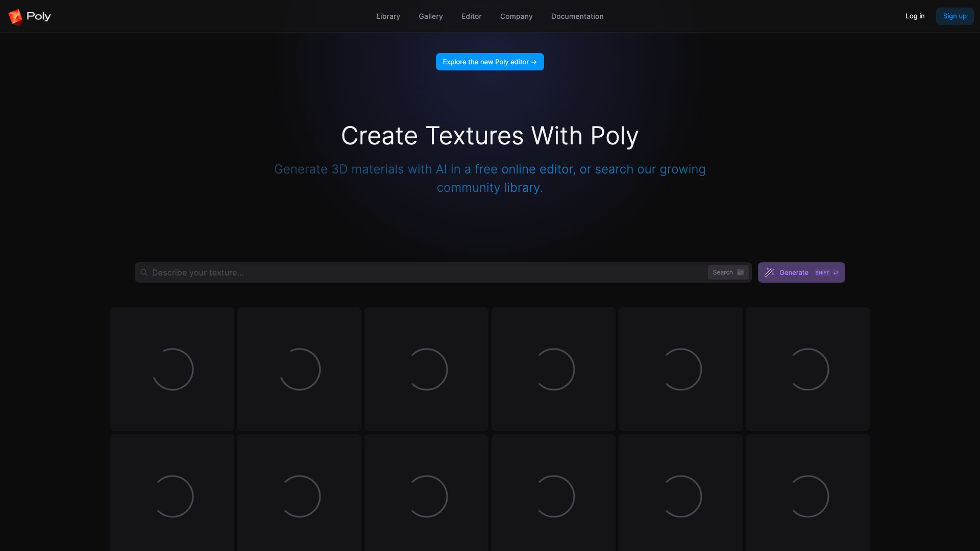Click the Poly logo icon
Image resolution: width=980 pixels, height=551 pixels.
coord(15,17)
